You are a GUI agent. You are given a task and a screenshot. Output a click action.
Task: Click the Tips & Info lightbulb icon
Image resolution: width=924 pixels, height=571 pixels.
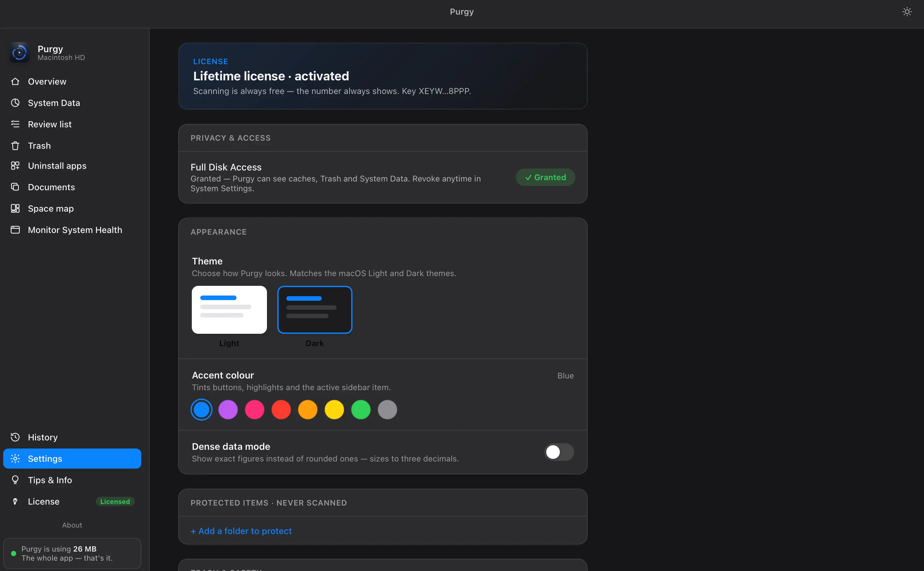[15, 480]
